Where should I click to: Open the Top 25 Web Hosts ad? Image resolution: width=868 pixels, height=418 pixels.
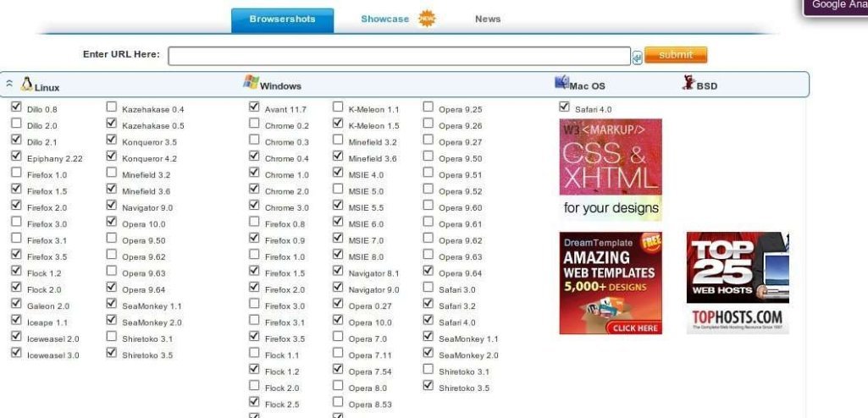click(x=738, y=283)
